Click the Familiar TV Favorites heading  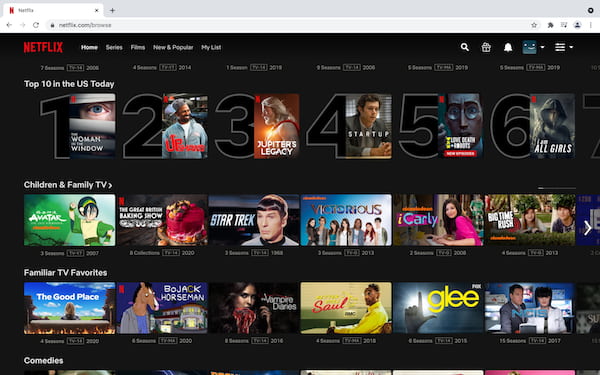[65, 273]
